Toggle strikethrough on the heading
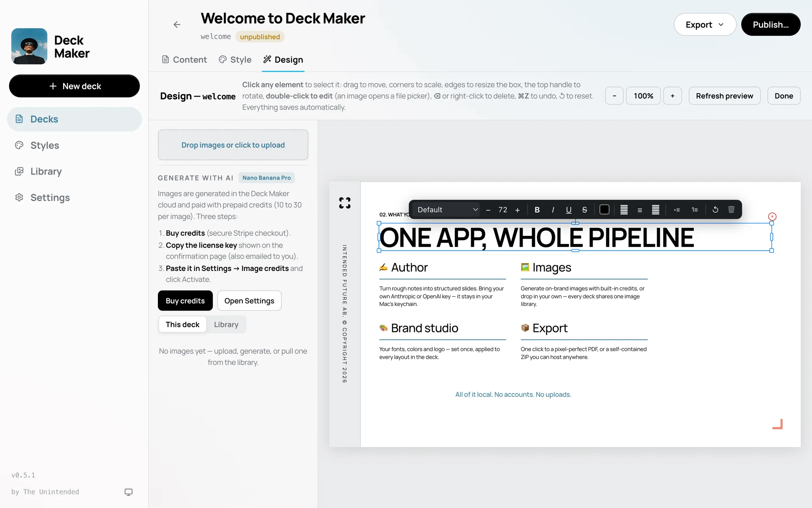 coord(585,210)
